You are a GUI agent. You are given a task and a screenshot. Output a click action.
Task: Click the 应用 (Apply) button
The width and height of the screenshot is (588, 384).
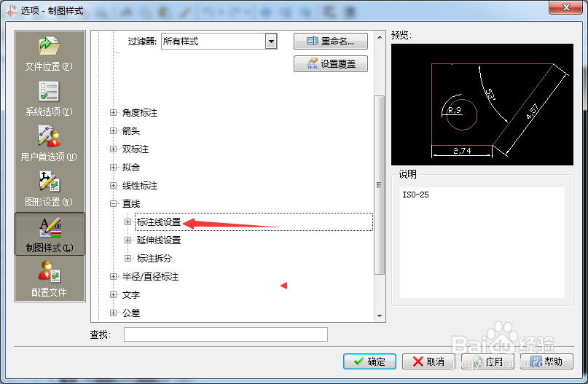click(487, 361)
